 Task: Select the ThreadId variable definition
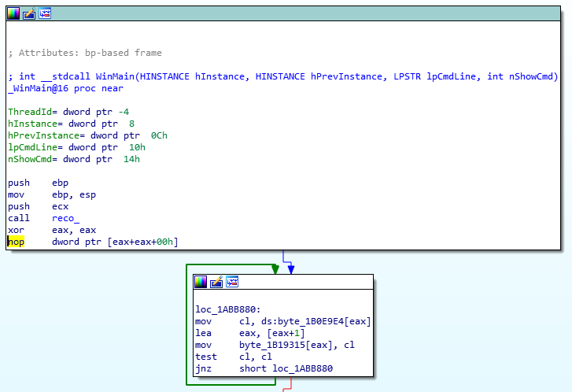pos(68,112)
